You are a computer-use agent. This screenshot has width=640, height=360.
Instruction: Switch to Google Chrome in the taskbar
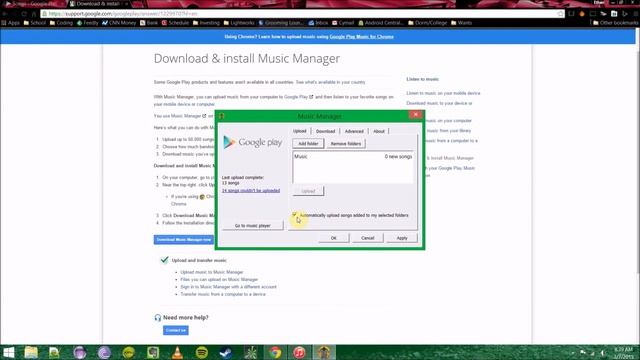[x=275, y=353]
